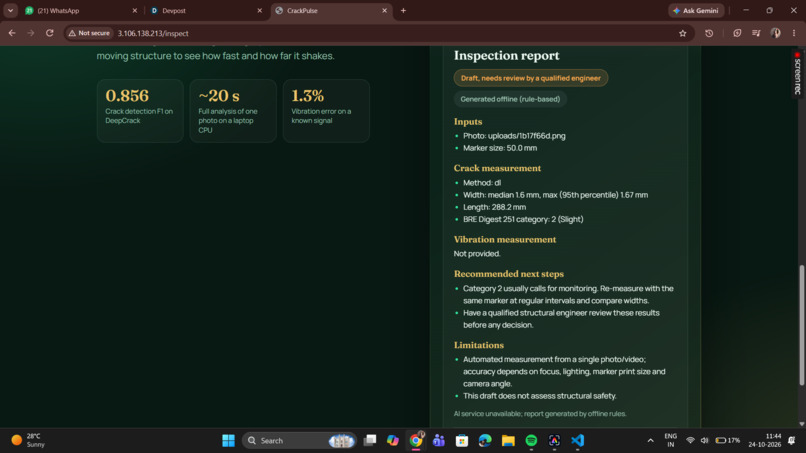
Task: Reload the CrackPulse page
Action: pos(49,33)
